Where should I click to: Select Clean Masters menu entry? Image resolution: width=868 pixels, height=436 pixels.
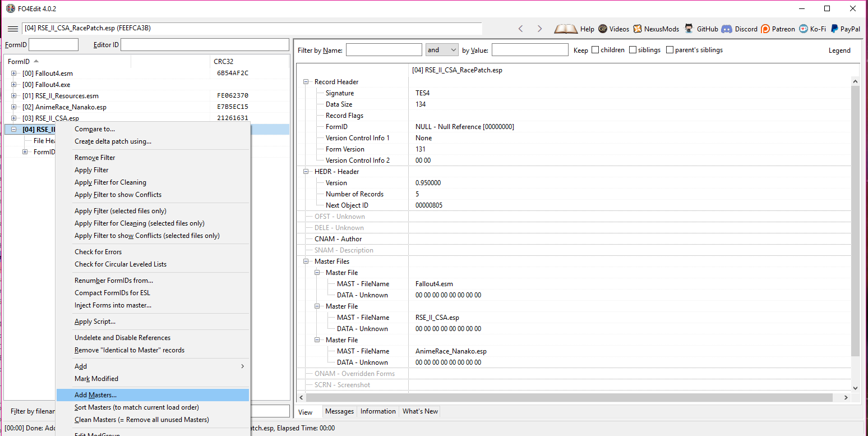(153, 420)
